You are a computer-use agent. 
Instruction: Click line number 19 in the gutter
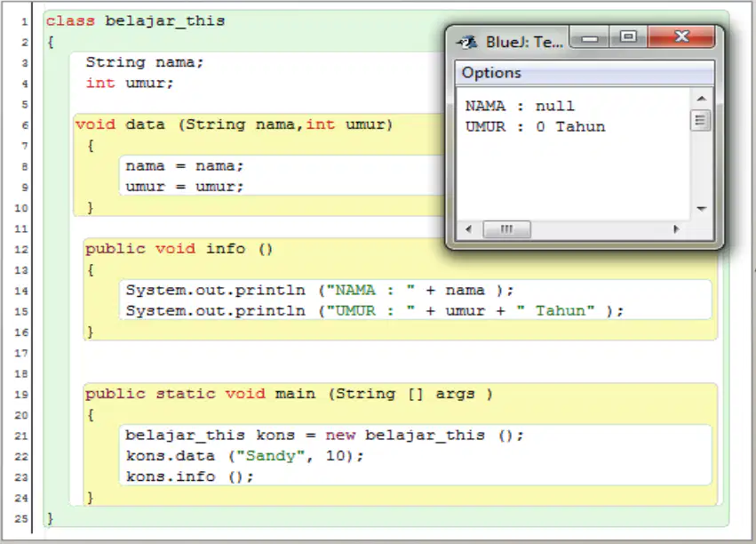[x=21, y=395]
